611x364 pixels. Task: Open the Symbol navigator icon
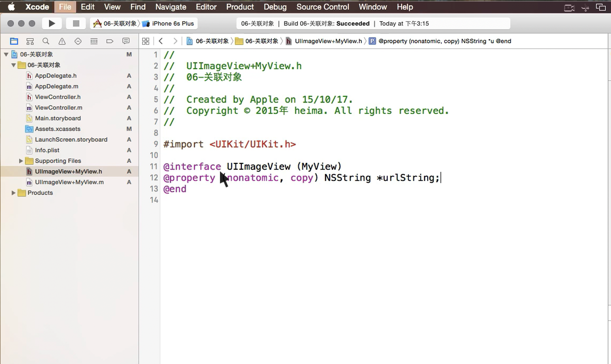click(30, 41)
